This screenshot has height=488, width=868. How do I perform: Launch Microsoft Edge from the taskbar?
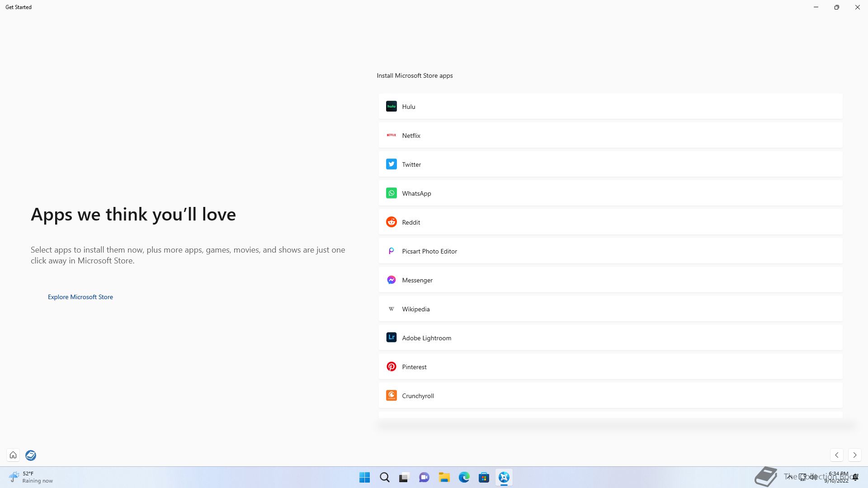(x=464, y=477)
